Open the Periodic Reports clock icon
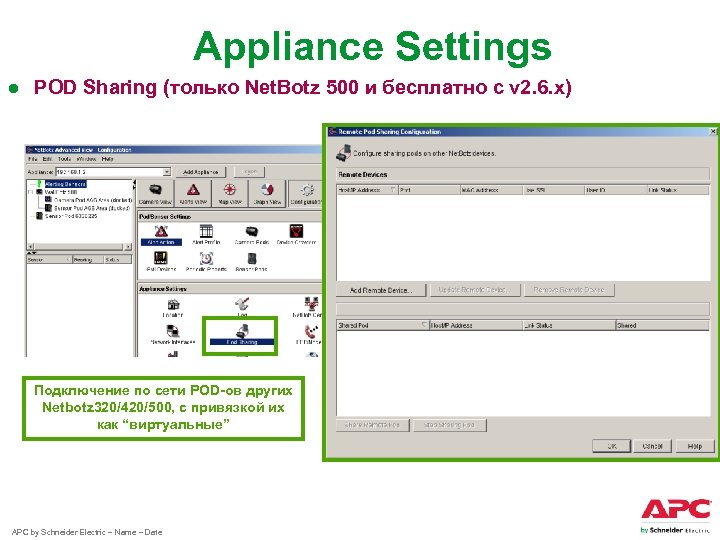The width and height of the screenshot is (720, 540). pos(206,262)
